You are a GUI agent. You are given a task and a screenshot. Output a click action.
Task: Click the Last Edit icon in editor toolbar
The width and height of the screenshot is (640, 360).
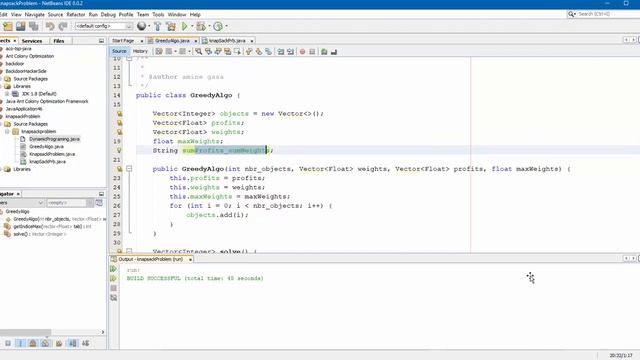[x=159, y=52]
